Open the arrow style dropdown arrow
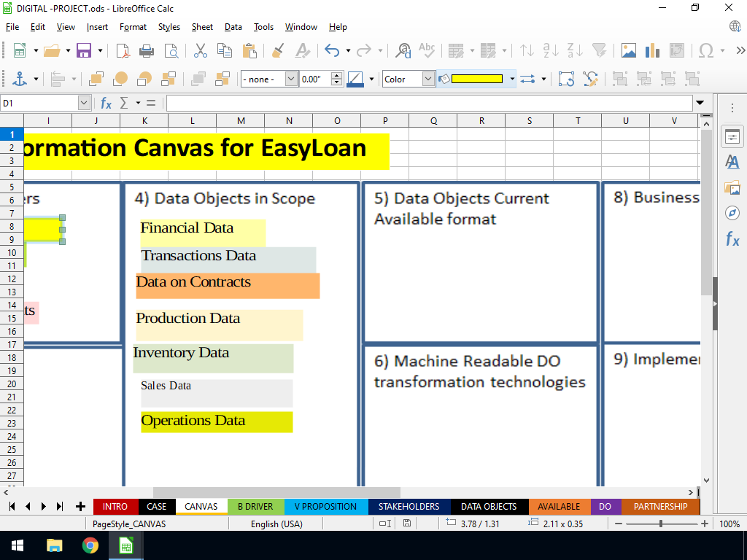This screenshot has height=560, width=747. [x=543, y=79]
